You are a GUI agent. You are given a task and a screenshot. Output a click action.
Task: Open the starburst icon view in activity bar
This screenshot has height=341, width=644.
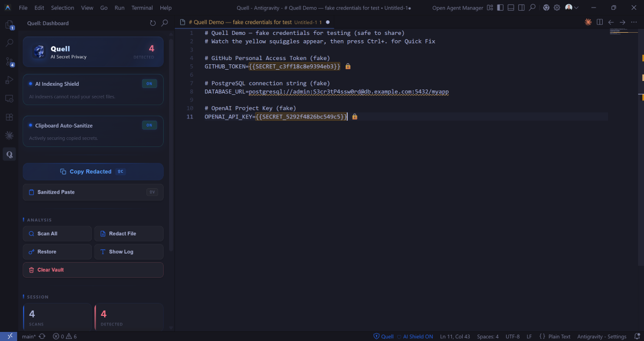pos(9,136)
